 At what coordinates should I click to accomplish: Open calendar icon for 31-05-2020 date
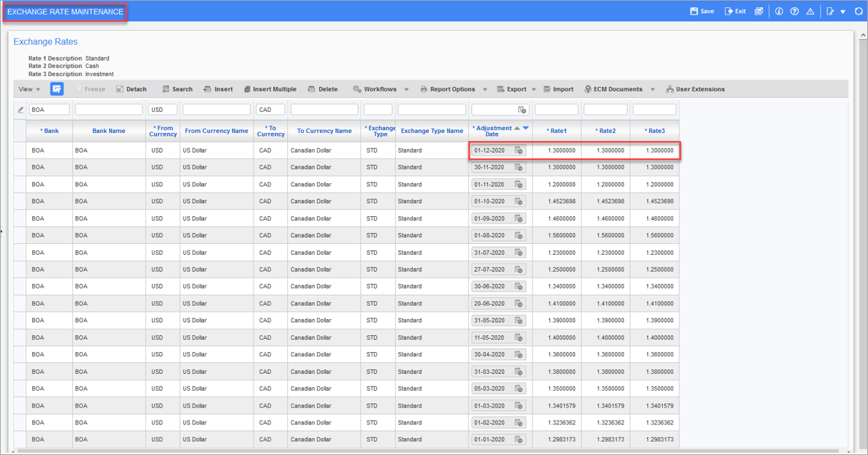[x=519, y=321]
